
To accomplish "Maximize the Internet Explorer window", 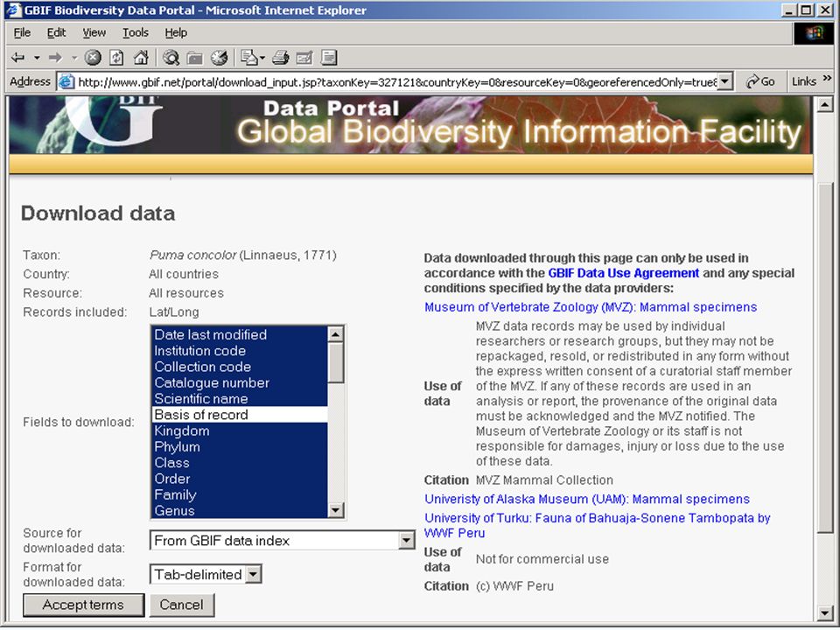I will 806,10.
